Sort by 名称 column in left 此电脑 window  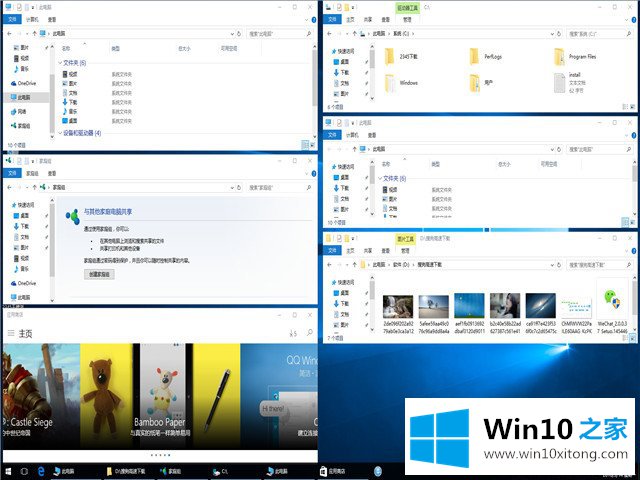(x=66, y=49)
